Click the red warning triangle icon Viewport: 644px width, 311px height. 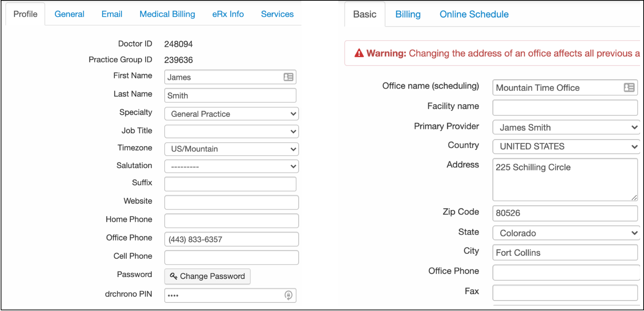tap(359, 53)
